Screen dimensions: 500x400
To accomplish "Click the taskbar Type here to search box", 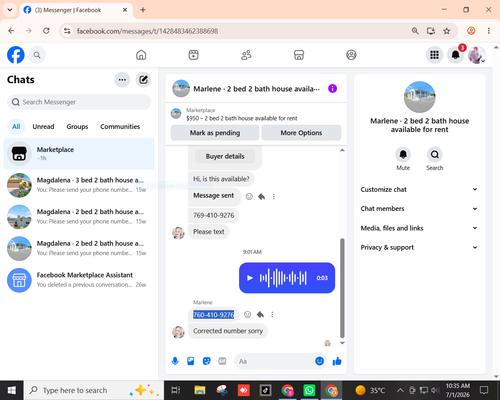I will click(93, 390).
